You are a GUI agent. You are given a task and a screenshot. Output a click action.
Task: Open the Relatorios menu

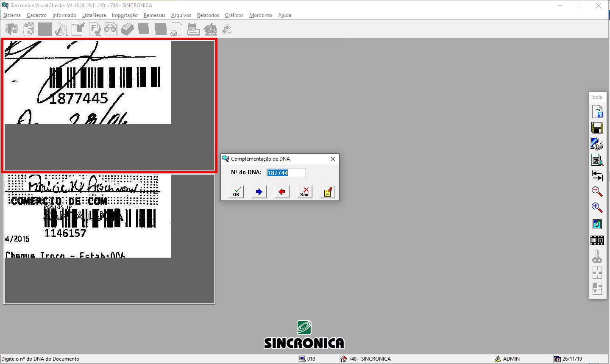208,15
